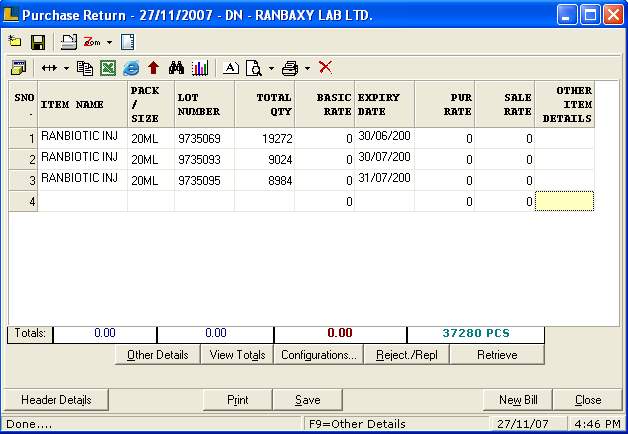Select the OTHER ITEM DETAILS column header
The image size is (628, 434).
[565, 104]
